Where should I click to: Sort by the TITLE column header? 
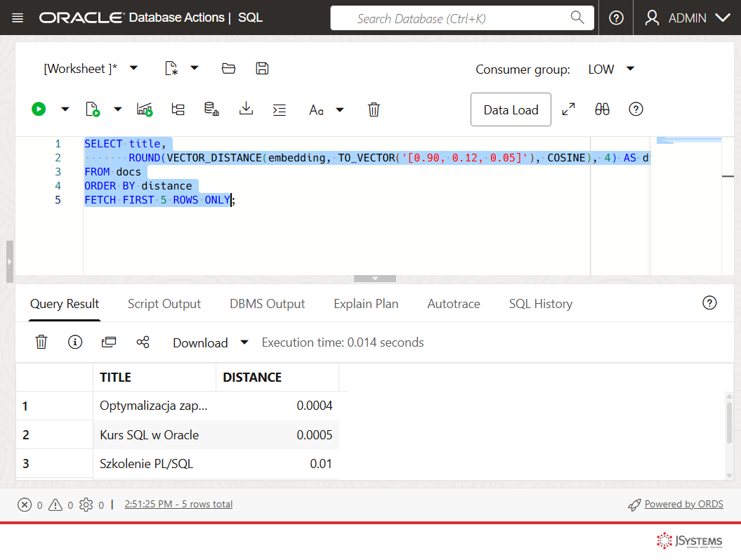(155, 378)
